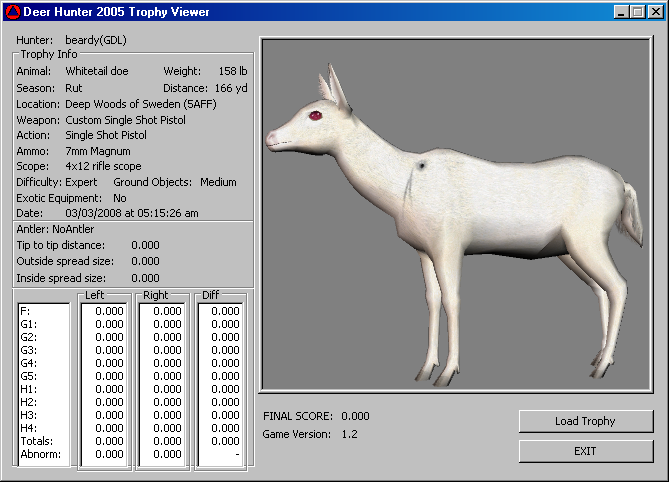Image resolution: width=669 pixels, height=482 pixels.
Task: Click the Totals: row label
Action: point(37,441)
